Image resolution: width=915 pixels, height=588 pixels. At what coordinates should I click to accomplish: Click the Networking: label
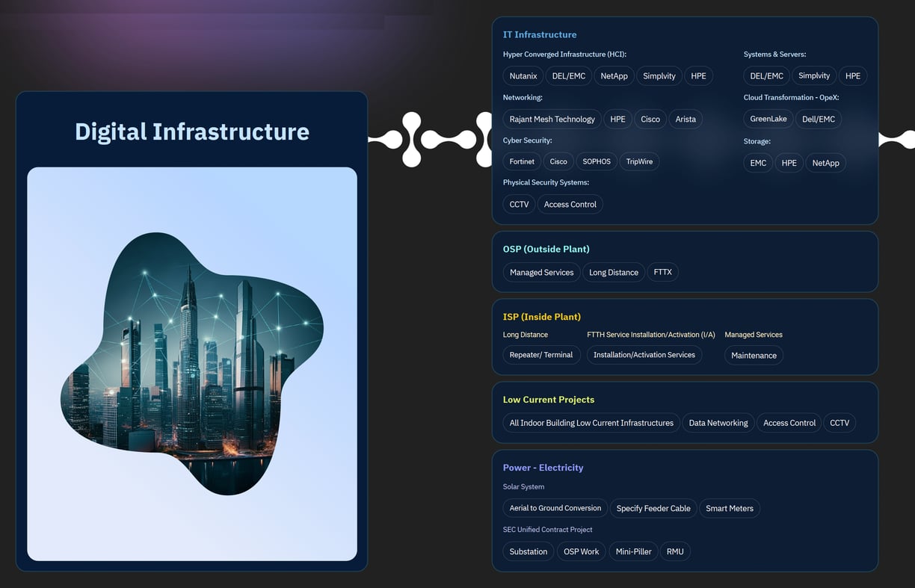pyautogui.click(x=523, y=98)
